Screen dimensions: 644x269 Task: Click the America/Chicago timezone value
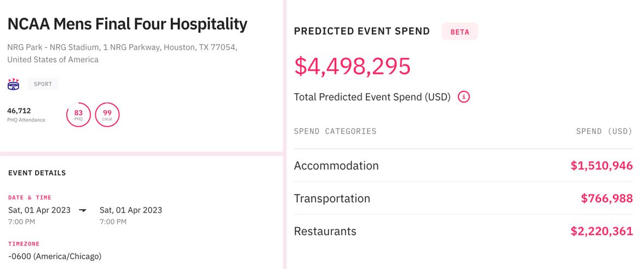[55, 256]
